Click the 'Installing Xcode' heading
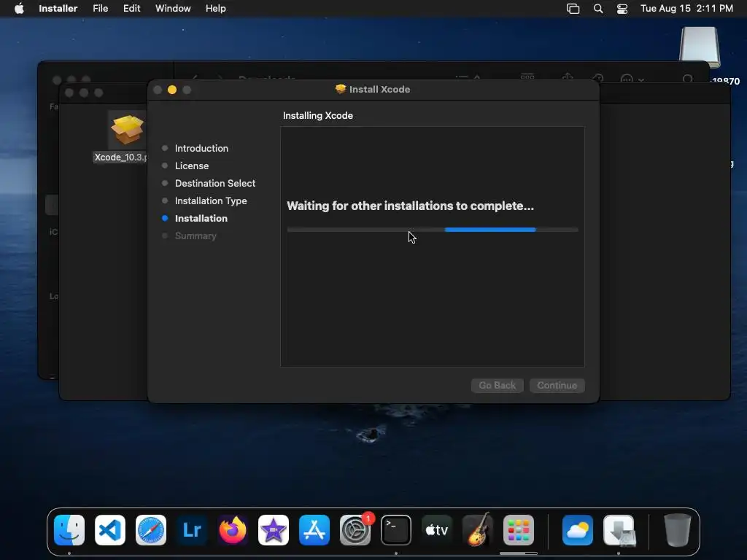 (318, 116)
